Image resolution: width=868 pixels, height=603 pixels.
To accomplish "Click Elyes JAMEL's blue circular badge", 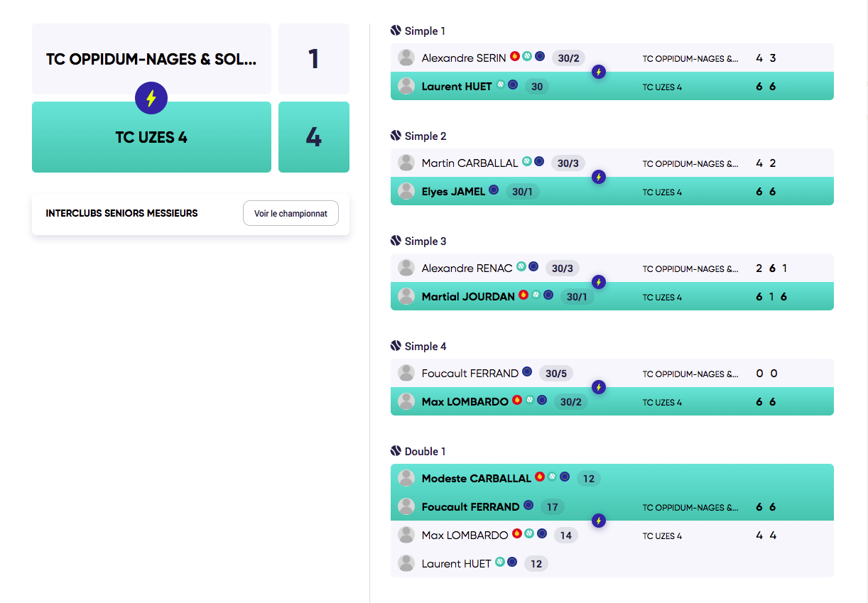I will pyautogui.click(x=494, y=190).
